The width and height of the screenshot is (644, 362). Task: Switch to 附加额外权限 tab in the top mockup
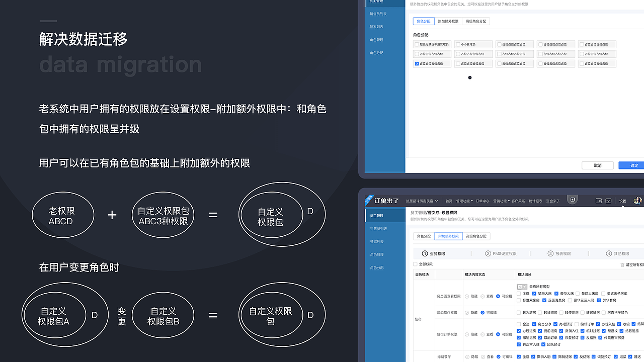(448, 21)
